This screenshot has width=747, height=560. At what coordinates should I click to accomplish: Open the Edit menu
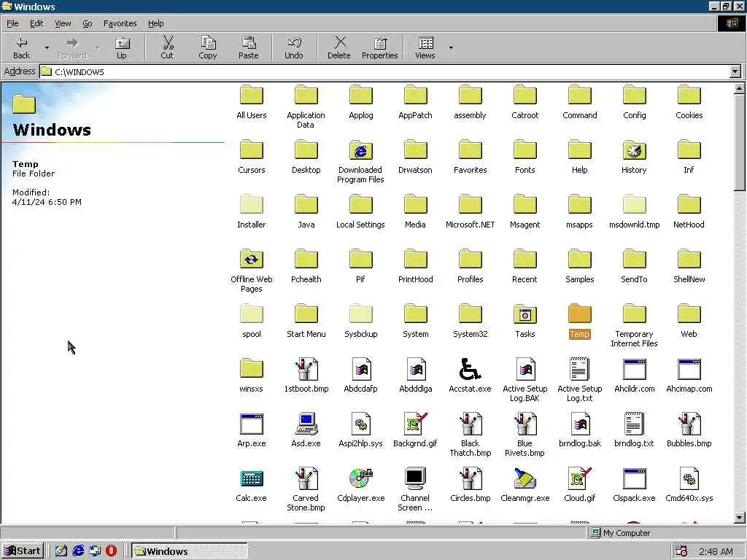[36, 23]
